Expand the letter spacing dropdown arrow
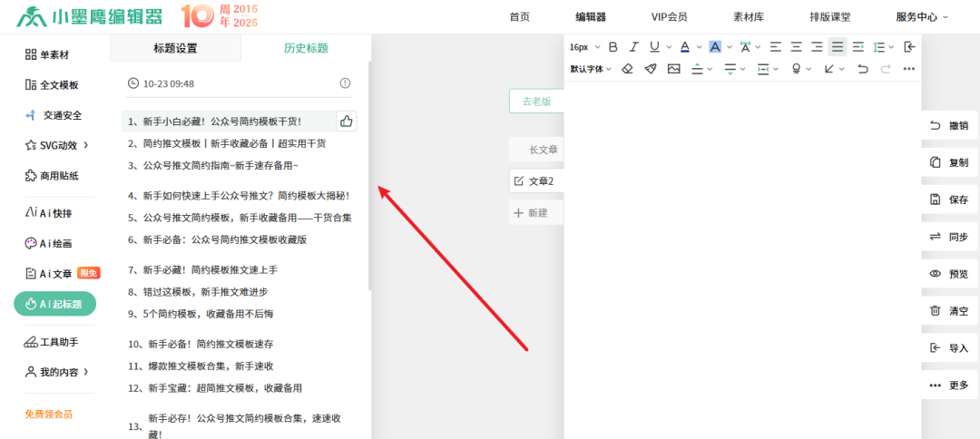Screen dimensions: 980x439 click(759, 47)
